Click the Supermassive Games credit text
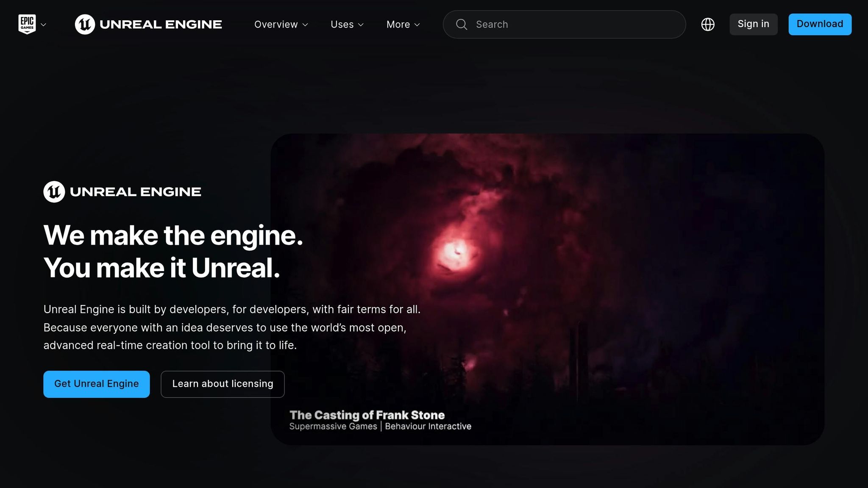Viewport: 868px width, 488px height. pyautogui.click(x=333, y=427)
